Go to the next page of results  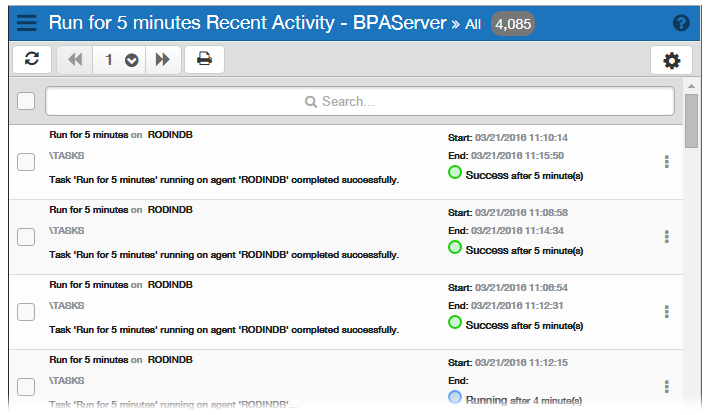click(x=161, y=59)
